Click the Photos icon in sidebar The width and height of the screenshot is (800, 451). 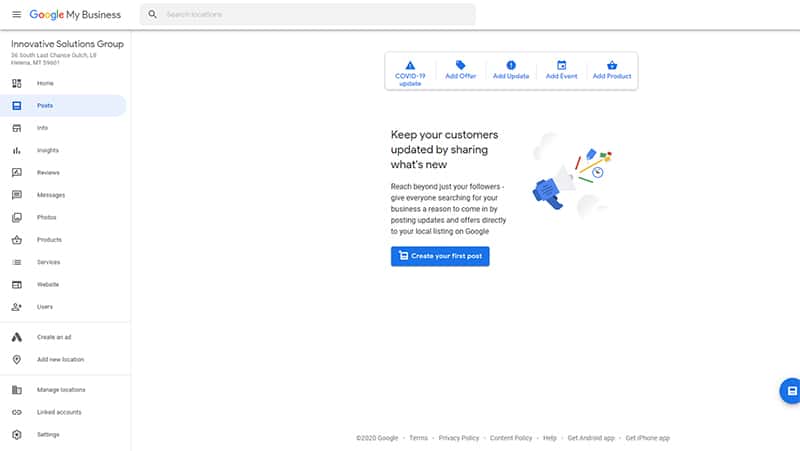point(17,217)
